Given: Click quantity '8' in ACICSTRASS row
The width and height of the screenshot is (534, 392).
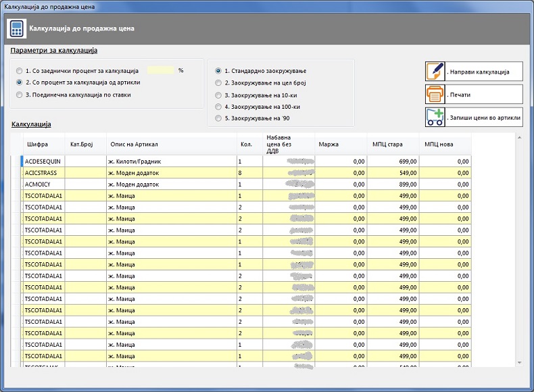Looking at the screenshot, I should [x=249, y=173].
